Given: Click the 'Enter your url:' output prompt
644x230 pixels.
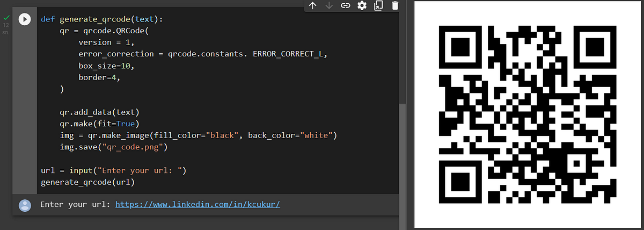Looking at the screenshot, I should click(75, 205).
